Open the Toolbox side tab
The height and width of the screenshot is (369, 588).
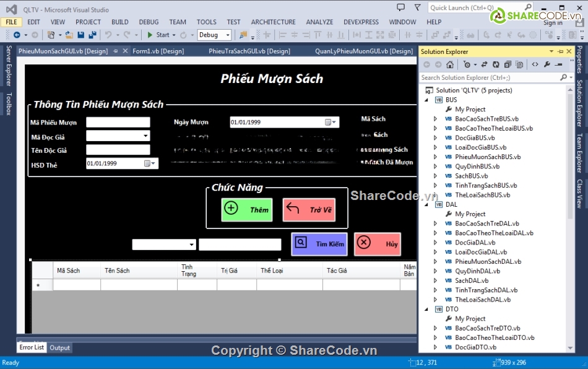click(9, 104)
